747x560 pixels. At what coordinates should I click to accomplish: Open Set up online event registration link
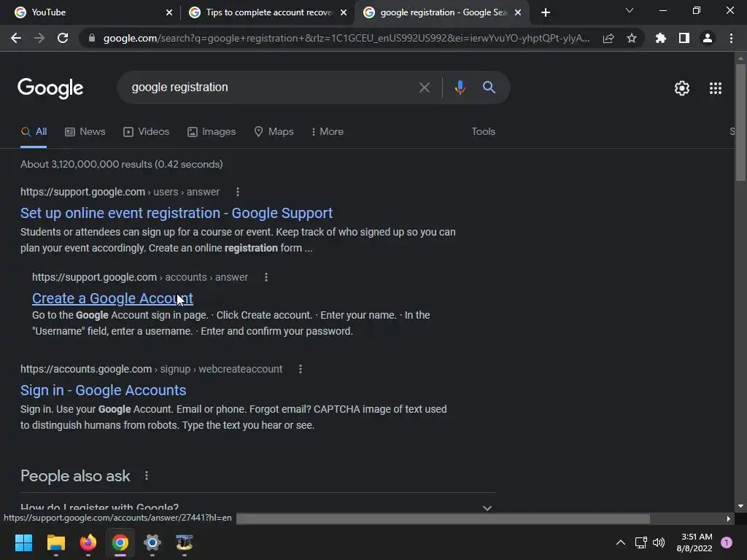177,213
